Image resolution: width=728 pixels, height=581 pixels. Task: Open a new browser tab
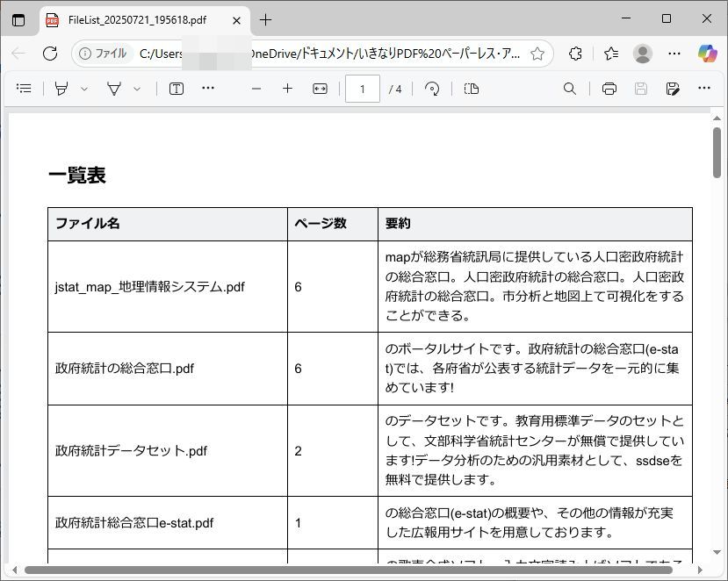[x=265, y=20]
